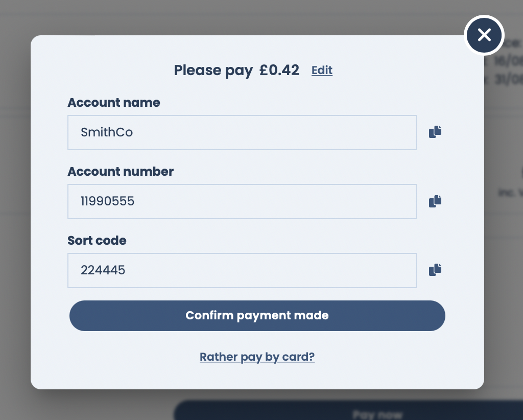523x420 pixels.
Task: Copy the sort code value
Action: tap(435, 270)
